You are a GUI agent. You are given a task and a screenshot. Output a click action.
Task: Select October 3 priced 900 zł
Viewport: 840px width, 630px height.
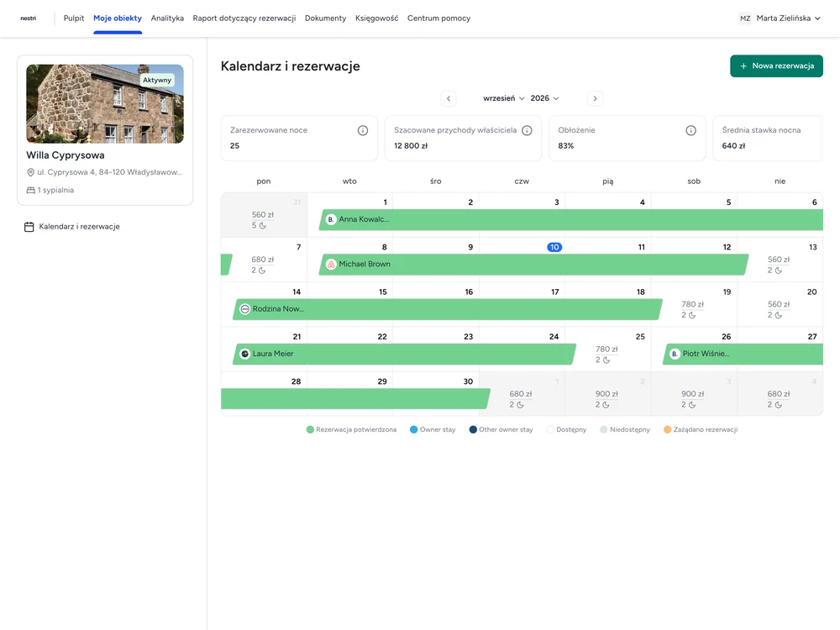[695, 395]
